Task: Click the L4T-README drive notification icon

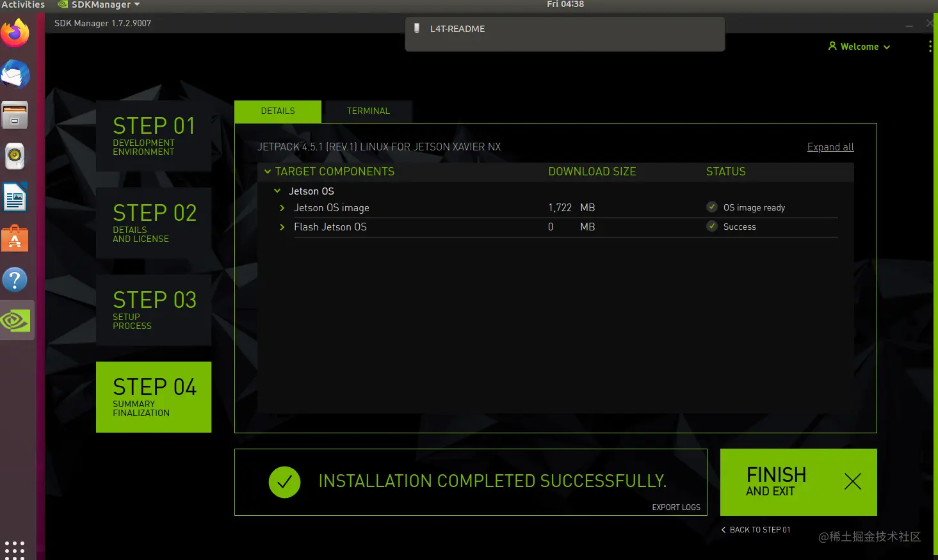Action: 417,28
